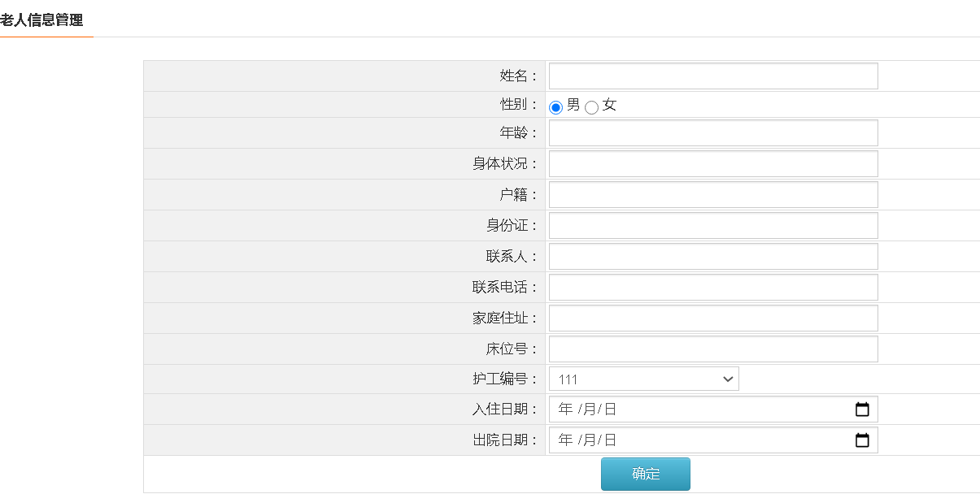Viewport: 980px width, 494px height.
Task: Focus the 家庭住址 input field
Action: 713,318
